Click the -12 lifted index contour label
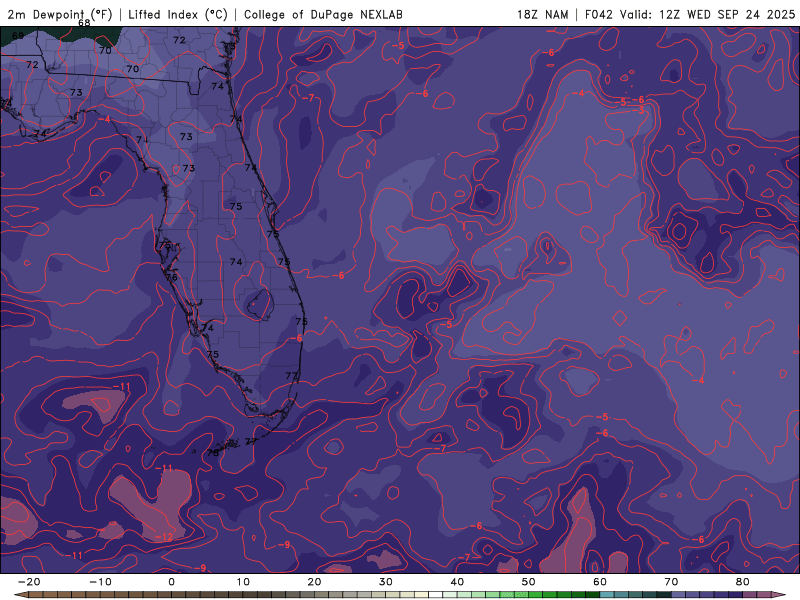The height and width of the screenshot is (600, 800). tap(164, 537)
